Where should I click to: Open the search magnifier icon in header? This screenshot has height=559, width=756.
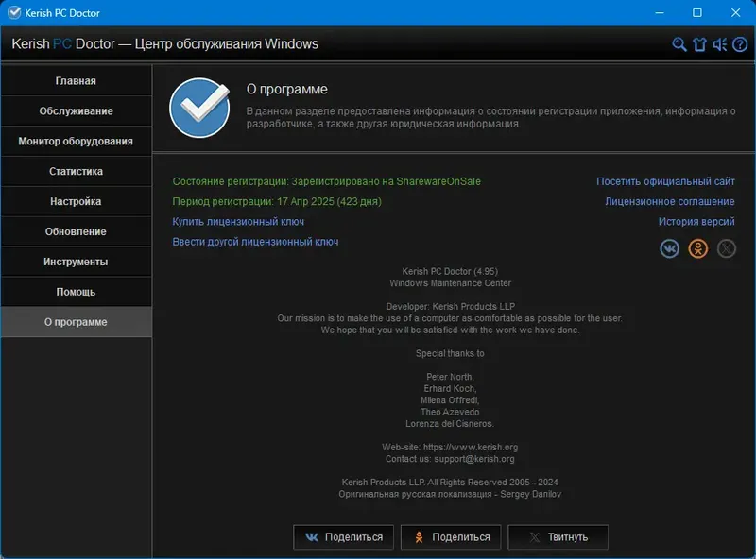coord(679,44)
